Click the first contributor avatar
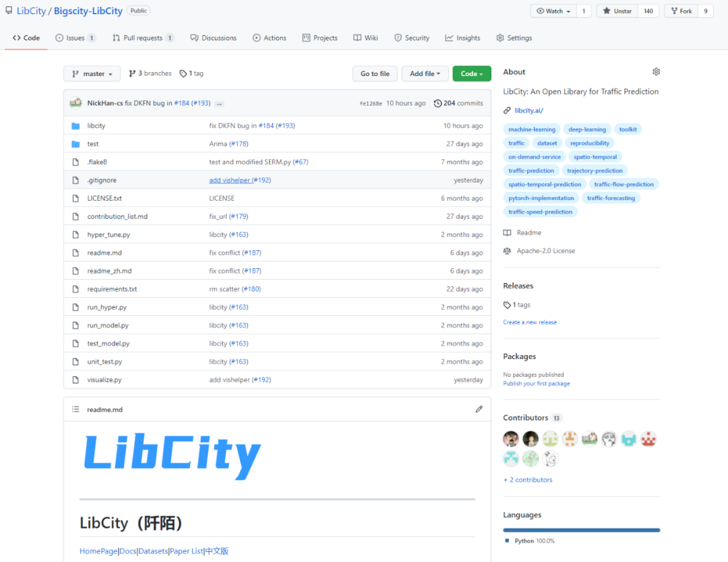 [x=511, y=439]
